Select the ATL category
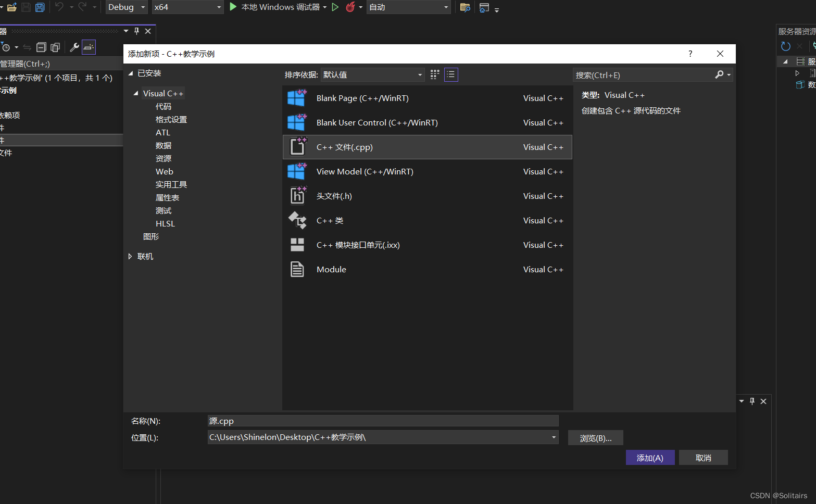816x504 pixels. point(163,133)
